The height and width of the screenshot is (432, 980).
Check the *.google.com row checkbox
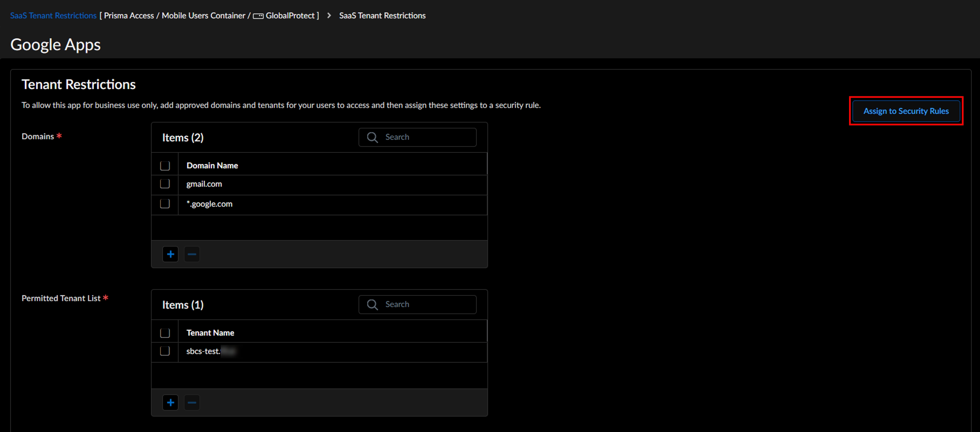click(165, 204)
